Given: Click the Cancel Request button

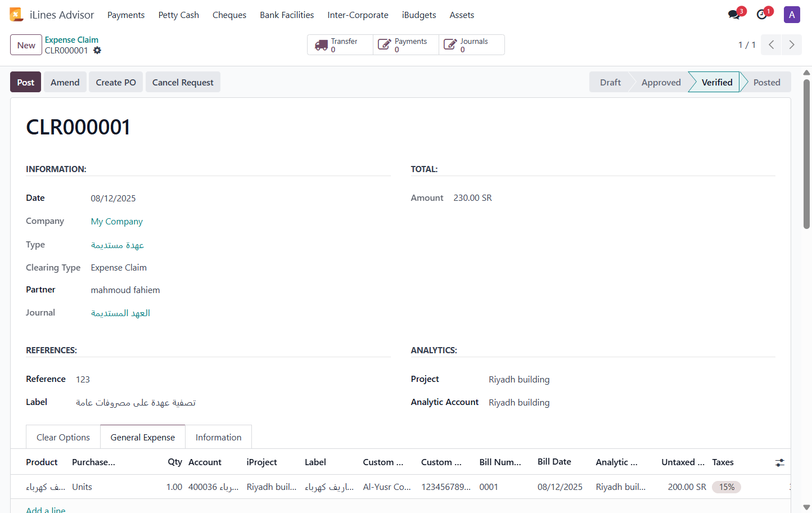Looking at the screenshot, I should (183, 82).
